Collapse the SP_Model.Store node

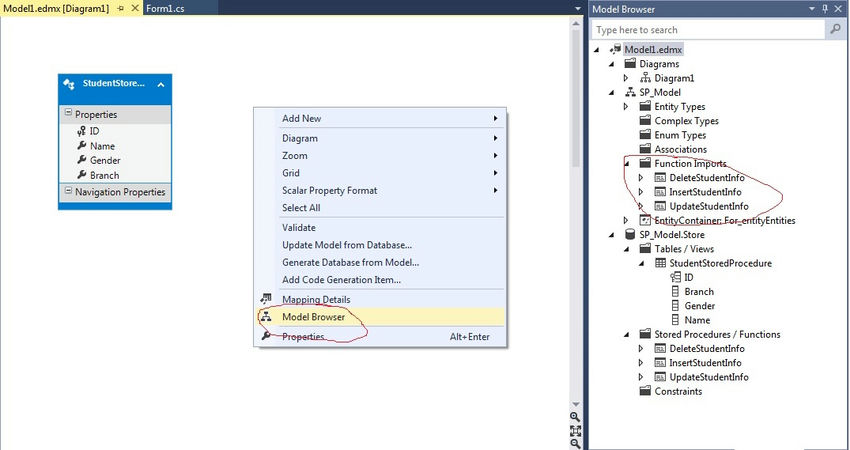tap(612, 235)
